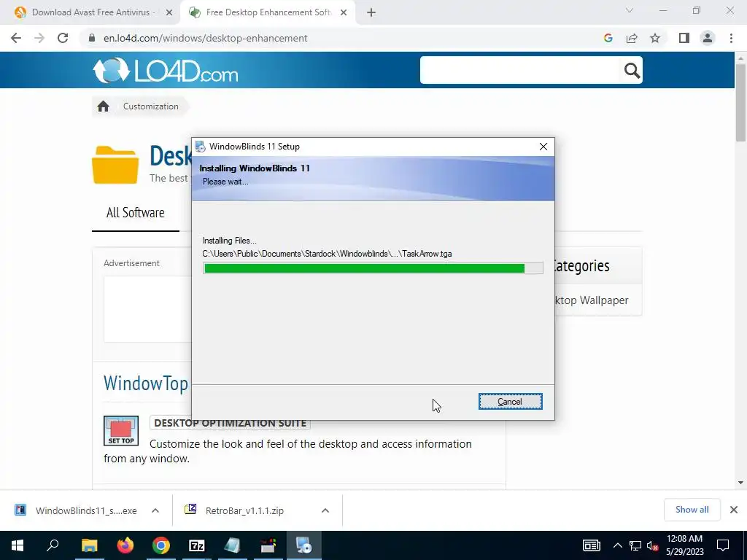Close the Free Desktop Enhancement tab

click(x=344, y=13)
